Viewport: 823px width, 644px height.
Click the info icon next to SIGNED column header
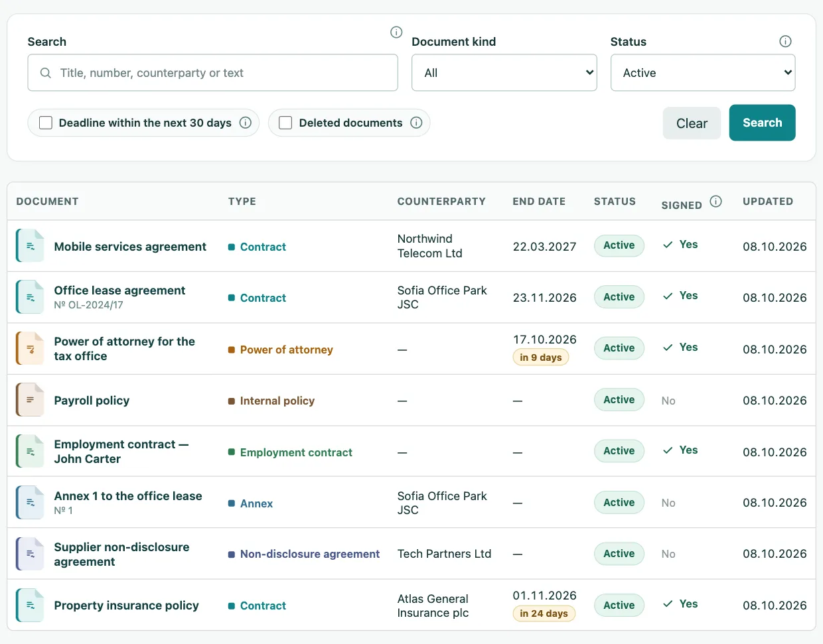pyautogui.click(x=715, y=202)
